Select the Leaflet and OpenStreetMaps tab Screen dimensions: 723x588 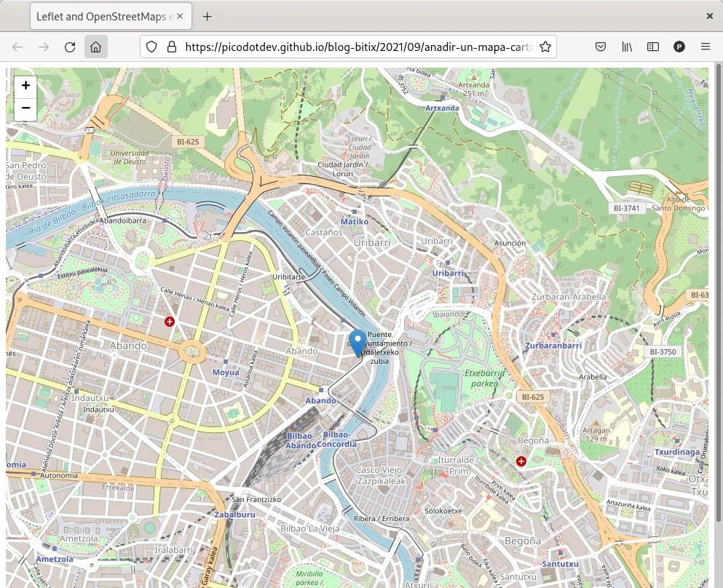tap(102, 16)
